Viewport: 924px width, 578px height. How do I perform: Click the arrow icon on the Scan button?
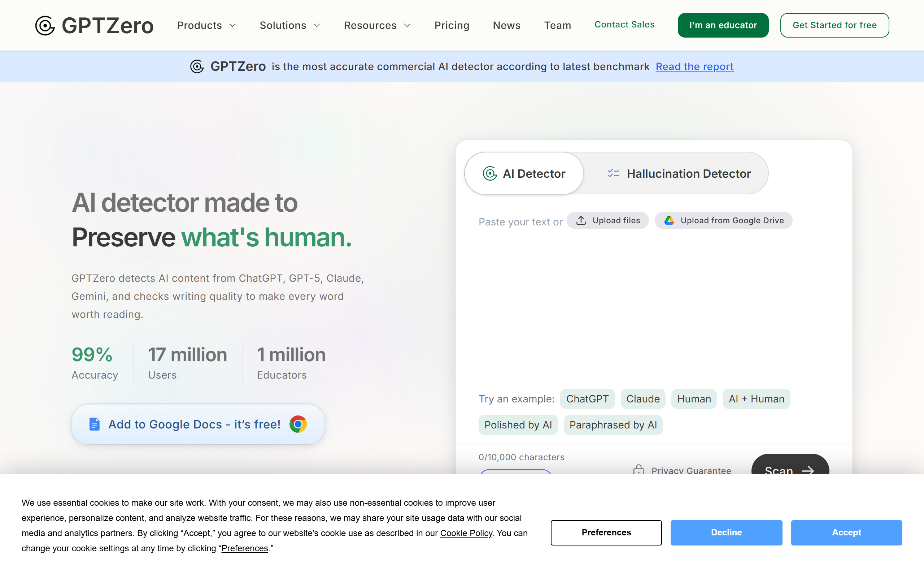point(808,470)
